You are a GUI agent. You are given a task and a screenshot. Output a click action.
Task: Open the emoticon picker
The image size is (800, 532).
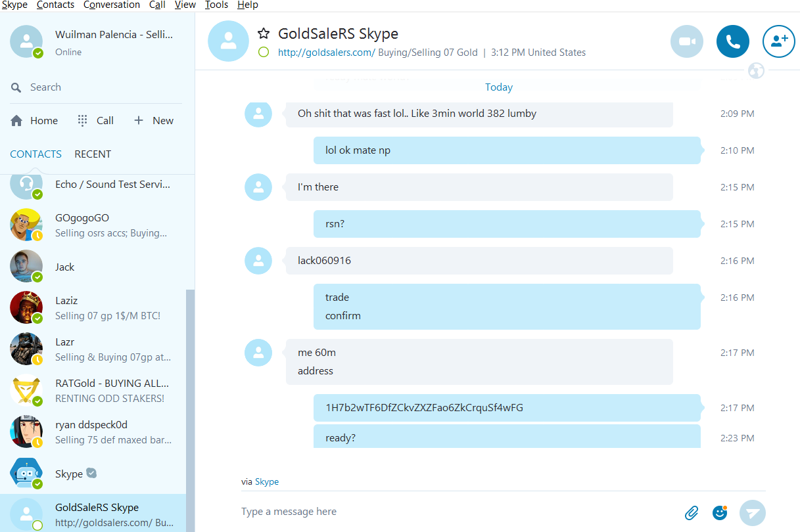tap(720, 512)
